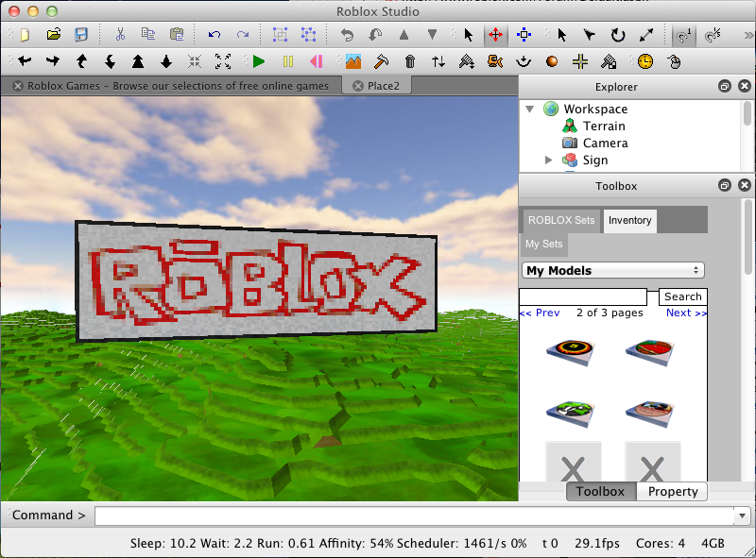Switch to the Roblox Games browser tab

point(171,86)
